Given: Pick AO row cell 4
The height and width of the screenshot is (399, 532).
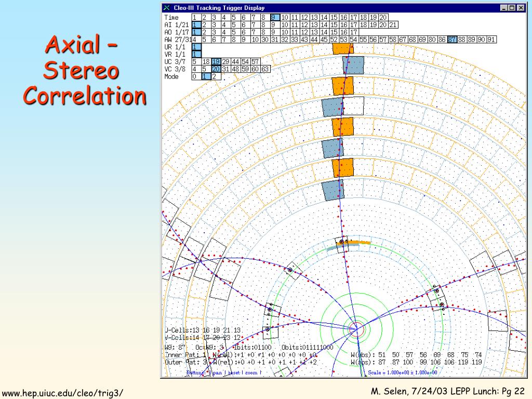Looking at the screenshot, I should [225, 32].
